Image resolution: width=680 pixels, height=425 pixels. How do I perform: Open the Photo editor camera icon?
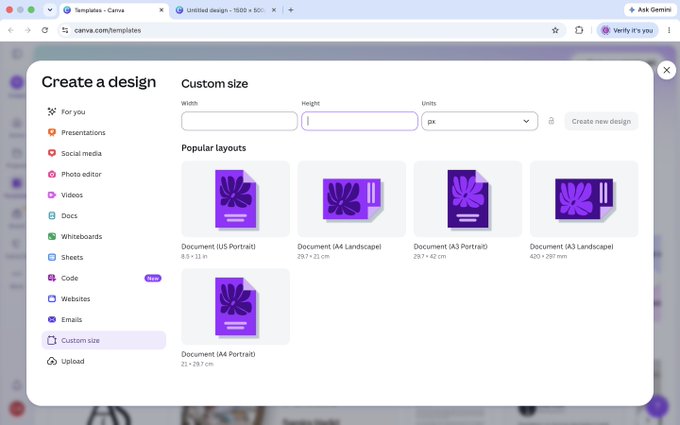(x=52, y=174)
